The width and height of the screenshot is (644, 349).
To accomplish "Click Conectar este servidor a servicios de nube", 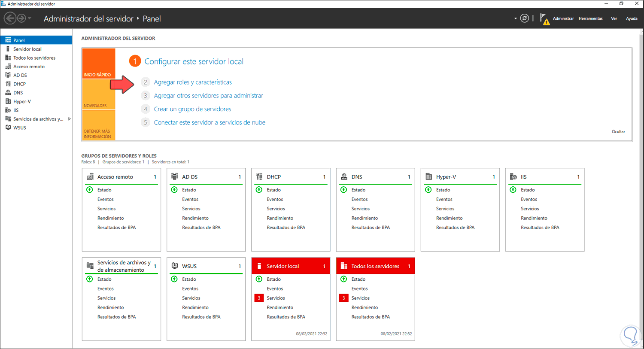I will coord(210,122).
